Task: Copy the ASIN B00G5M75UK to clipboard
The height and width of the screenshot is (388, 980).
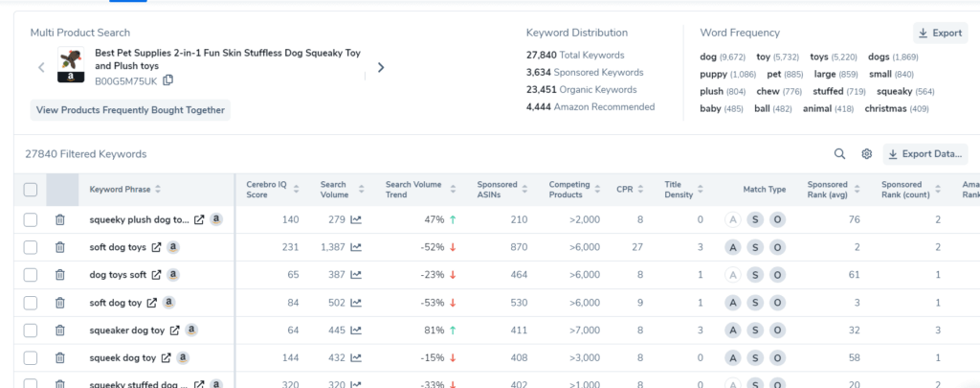Action: tap(168, 80)
